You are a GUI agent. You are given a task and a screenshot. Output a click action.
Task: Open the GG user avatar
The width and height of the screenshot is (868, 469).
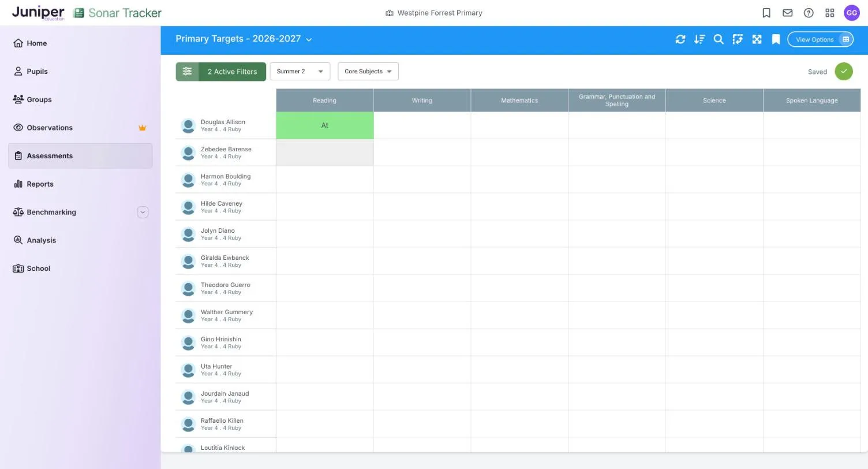pos(852,13)
